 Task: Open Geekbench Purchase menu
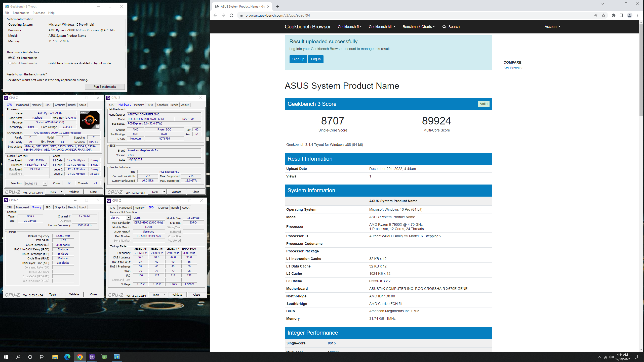[x=39, y=13]
